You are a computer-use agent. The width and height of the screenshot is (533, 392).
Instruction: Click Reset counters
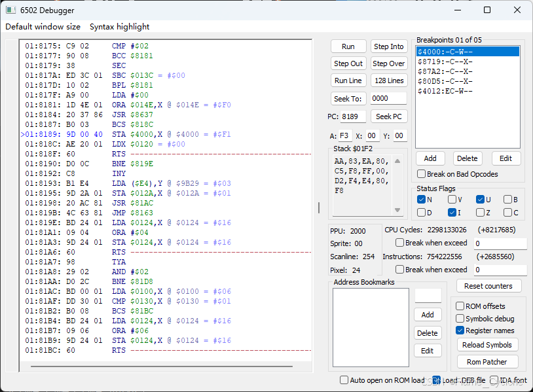[488, 286]
